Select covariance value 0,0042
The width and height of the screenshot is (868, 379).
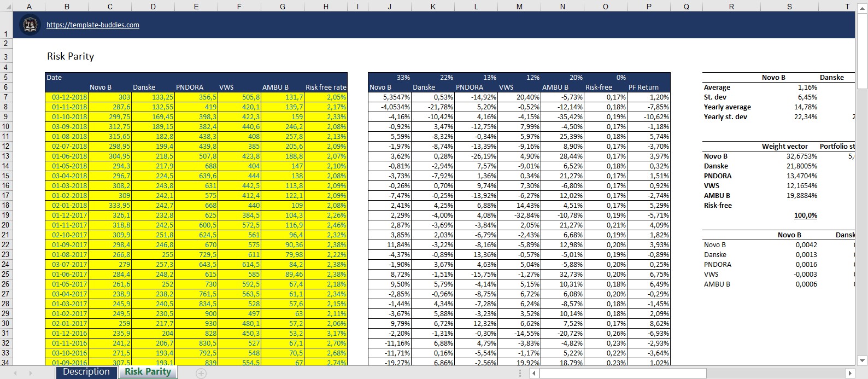pos(789,245)
